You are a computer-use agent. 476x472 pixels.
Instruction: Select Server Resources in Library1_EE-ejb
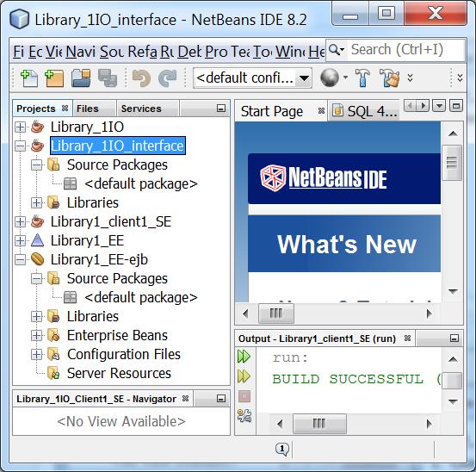click(119, 373)
